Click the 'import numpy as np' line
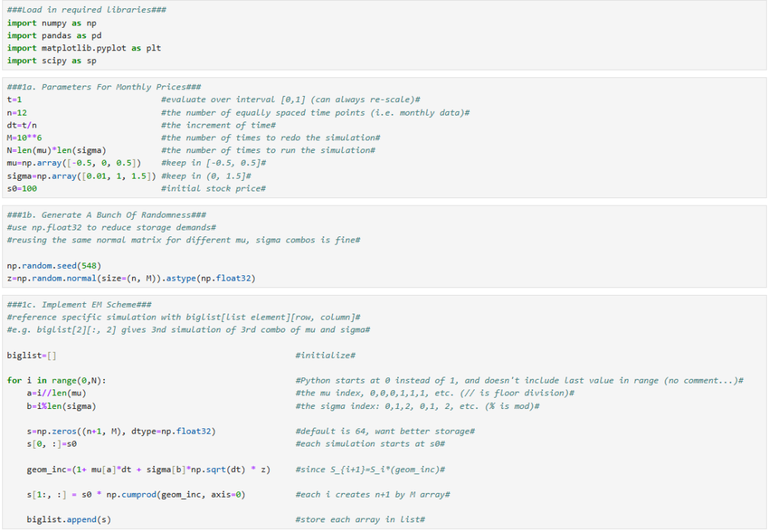Viewport: 769px width, 532px height. point(52,23)
